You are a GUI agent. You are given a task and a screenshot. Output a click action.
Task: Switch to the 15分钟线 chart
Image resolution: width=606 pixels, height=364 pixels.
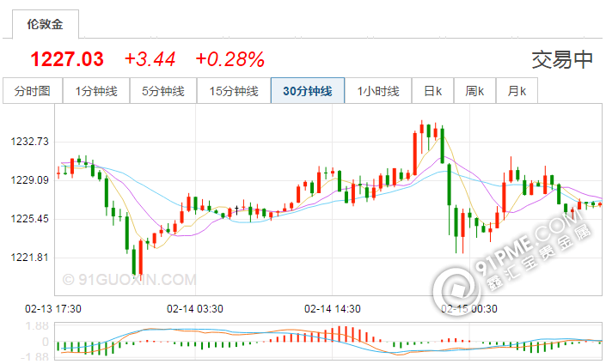coord(234,91)
